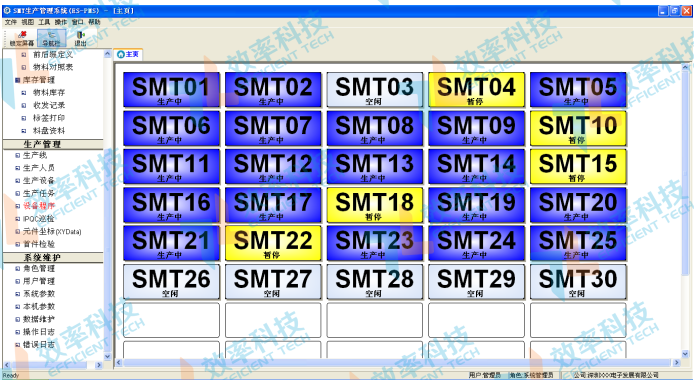Click the 锁定屏幕 lock screen toolbar icon
694x380 pixels.
pos(21,38)
